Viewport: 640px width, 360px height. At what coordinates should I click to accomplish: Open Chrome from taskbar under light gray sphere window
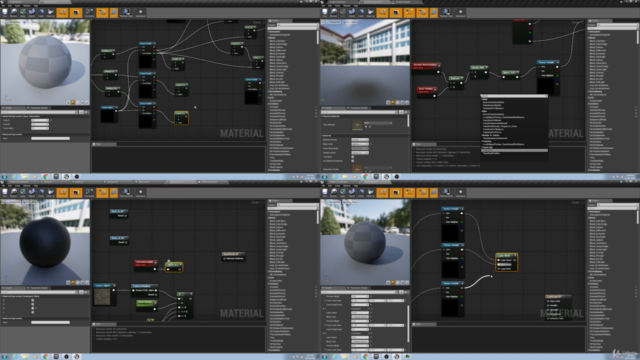[x=46, y=177]
